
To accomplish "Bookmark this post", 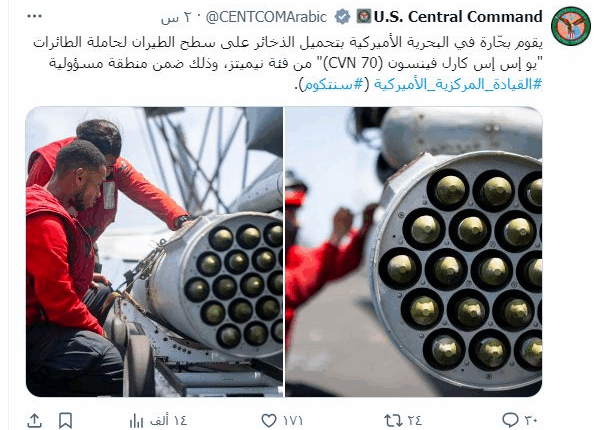I will click(x=65, y=420).
